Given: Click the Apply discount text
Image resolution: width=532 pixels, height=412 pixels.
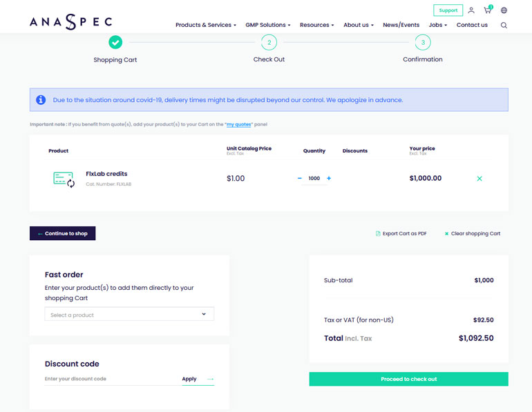Looking at the screenshot, I should tap(189, 379).
